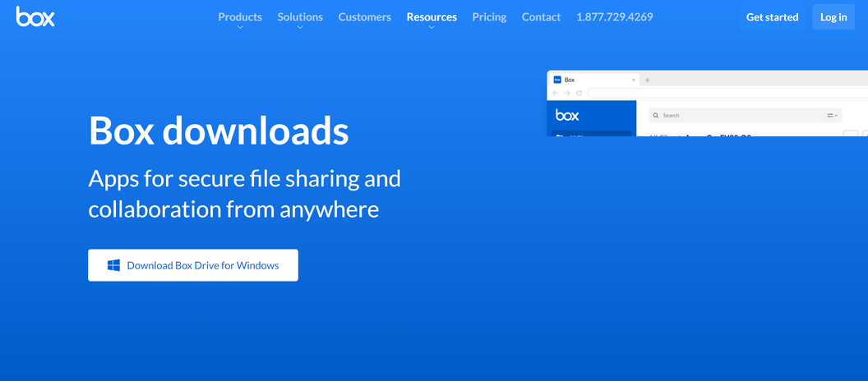Download Box Drive for Windows
Screen dimensions: 868x381
(193, 265)
